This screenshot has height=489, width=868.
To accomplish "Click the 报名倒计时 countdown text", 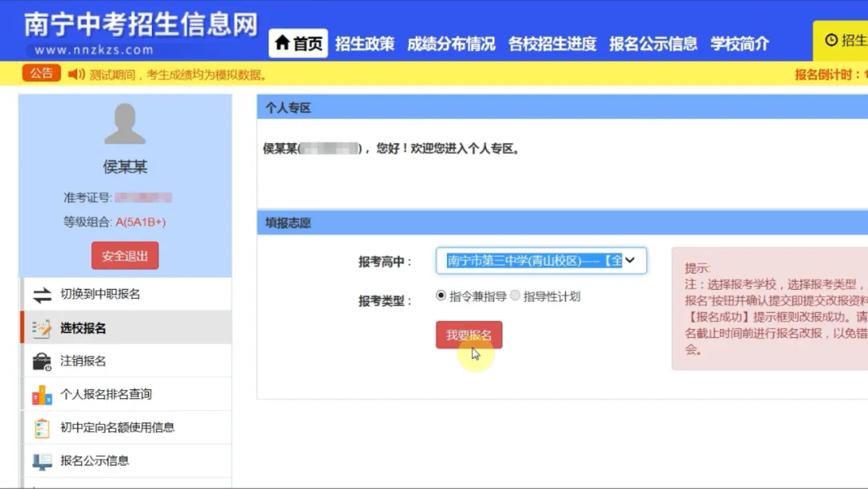I will pyautogui.click(x=832, y=74).
